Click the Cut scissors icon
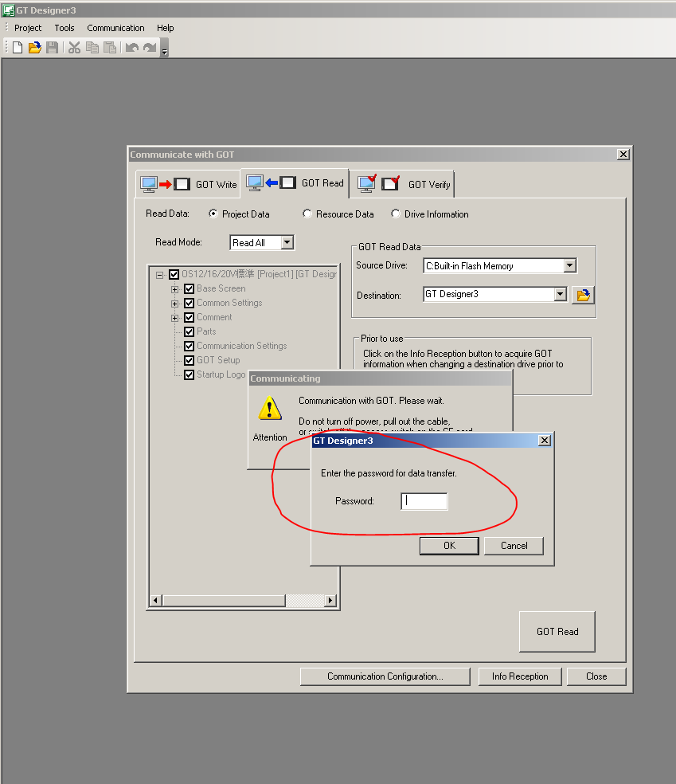This screenshot has height=784, width=676. 74,48
